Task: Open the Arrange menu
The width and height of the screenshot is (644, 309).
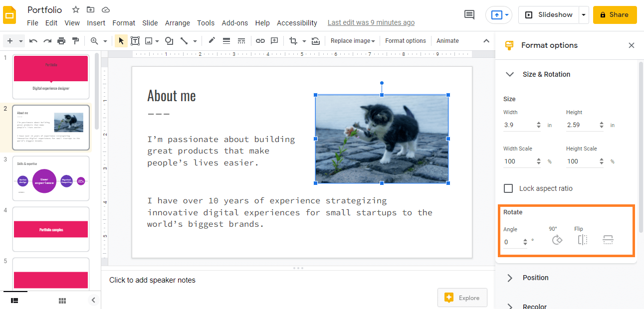Action: 178,22
